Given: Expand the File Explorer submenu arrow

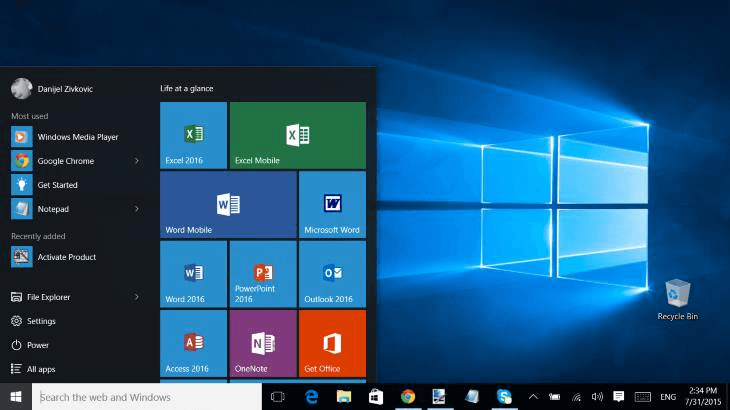Looking at the screenshot, I should (137, 297).
